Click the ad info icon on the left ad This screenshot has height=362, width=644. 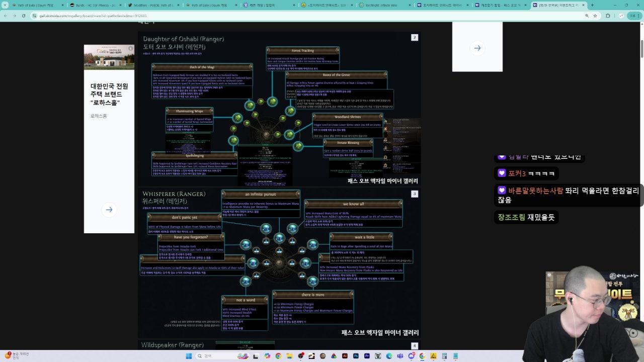[x=131, y=48]
